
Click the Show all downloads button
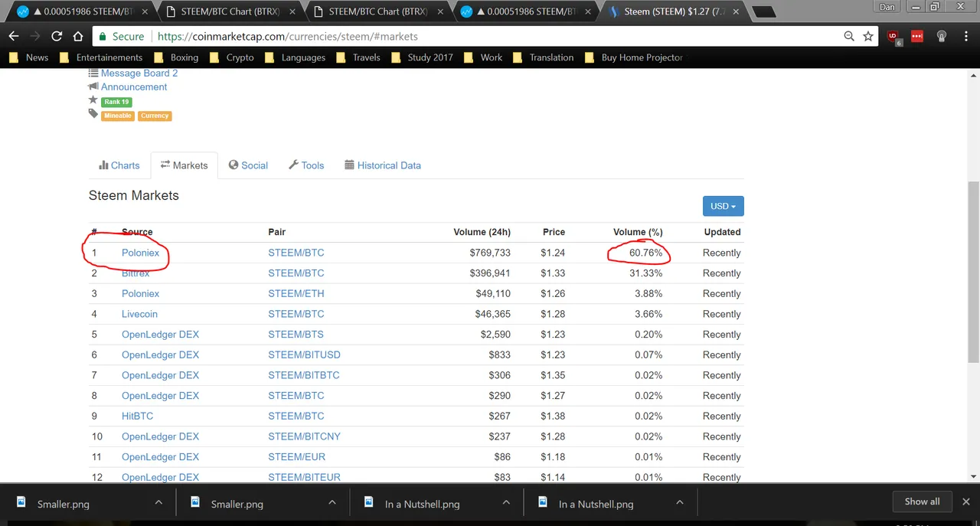tap(922, 501)
